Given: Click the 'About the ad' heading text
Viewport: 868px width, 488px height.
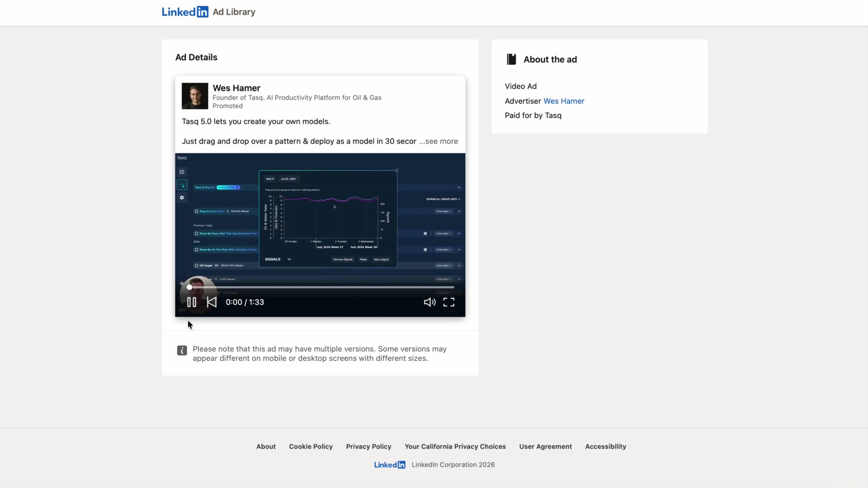Looking at the screenshot, I should (550, 59).
